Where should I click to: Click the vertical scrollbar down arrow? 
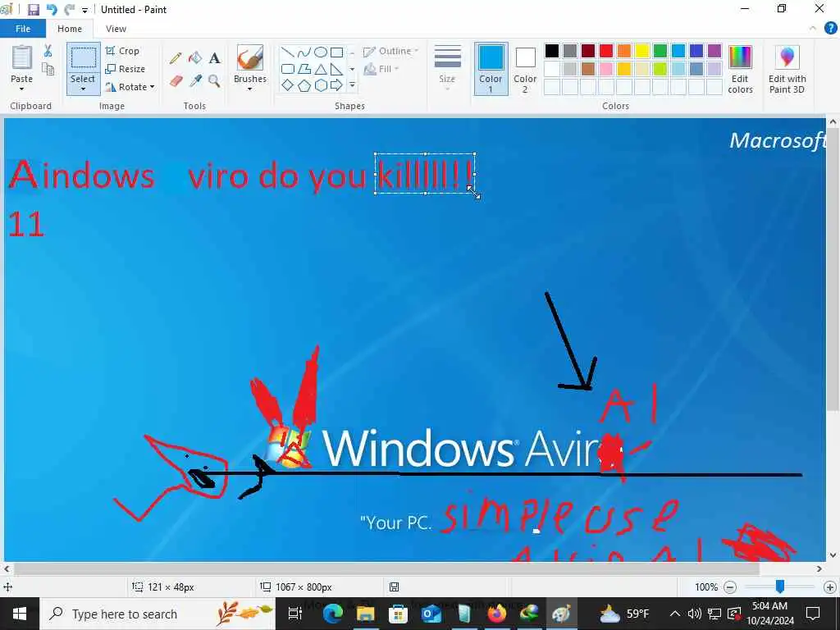pos(833,555)
